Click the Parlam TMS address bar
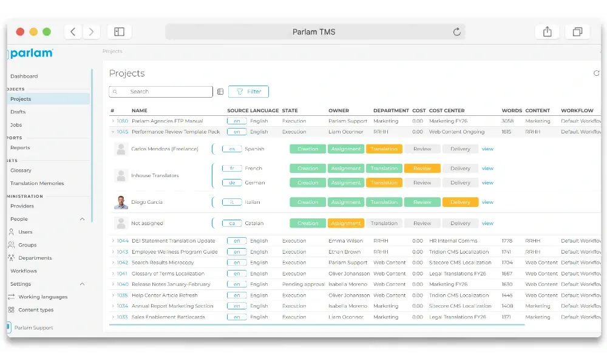Screen dimensions: 607x364 coord(314,32)
